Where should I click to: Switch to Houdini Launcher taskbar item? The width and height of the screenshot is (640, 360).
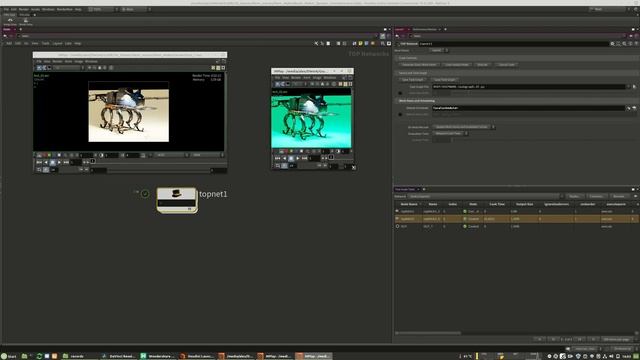(x=197, y=356)
